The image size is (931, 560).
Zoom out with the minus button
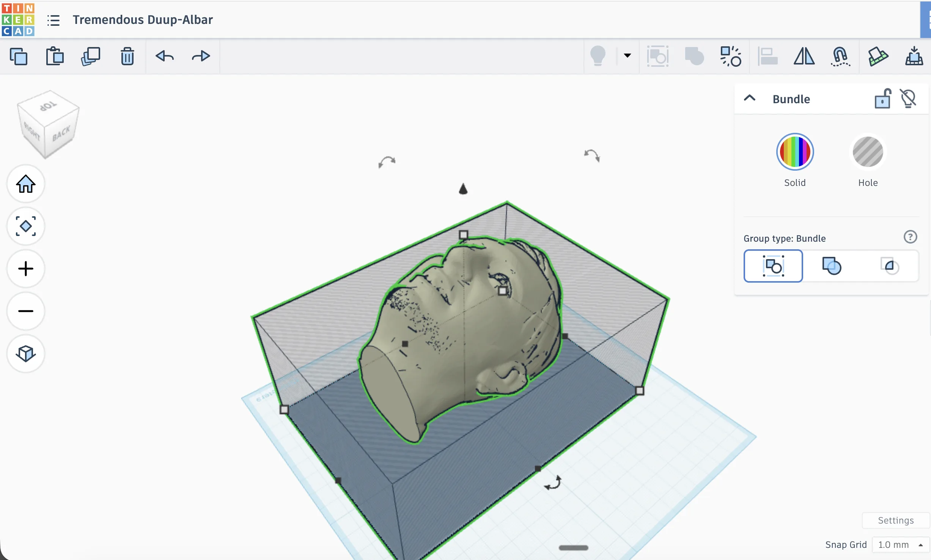coord(26,311)
